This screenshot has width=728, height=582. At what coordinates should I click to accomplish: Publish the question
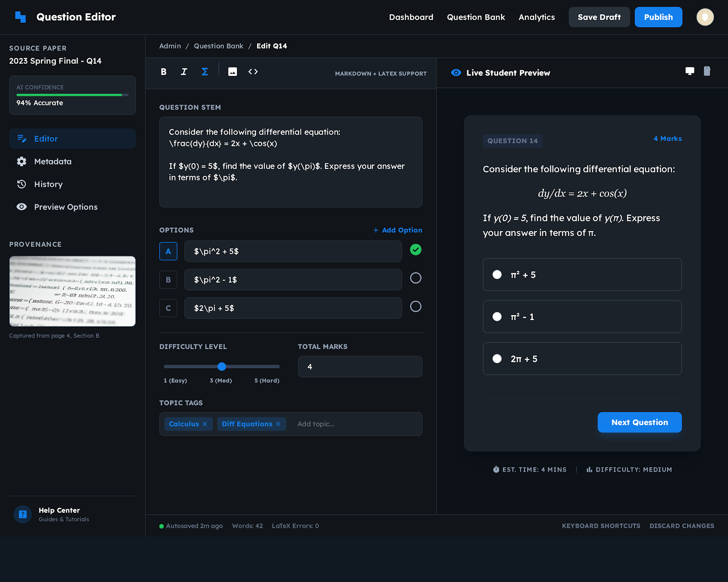tap(658, 17)
